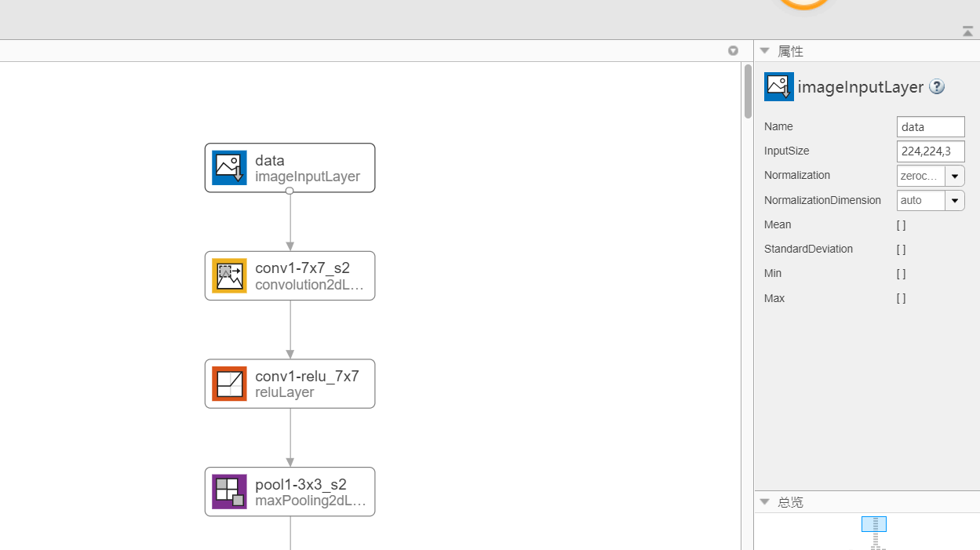This screenshot has width=980, height=550.
Task: Click the Normalization property label
Action: tap(797, 175)
